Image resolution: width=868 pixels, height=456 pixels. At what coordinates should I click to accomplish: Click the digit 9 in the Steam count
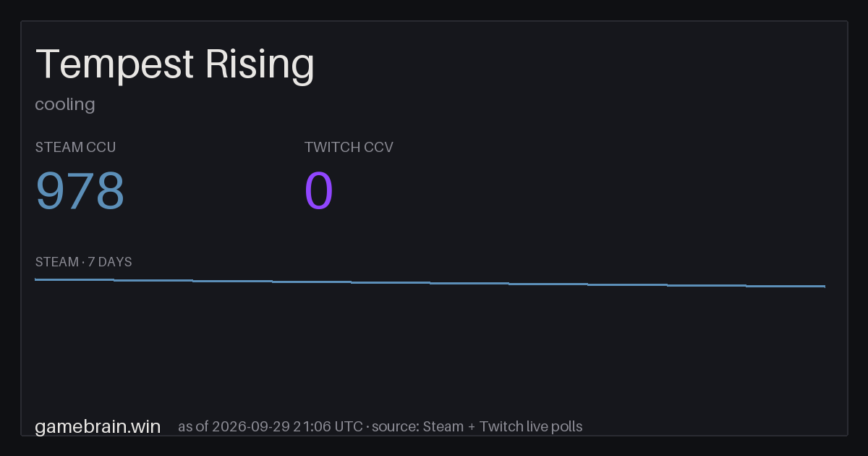click(x=50, y=191)
